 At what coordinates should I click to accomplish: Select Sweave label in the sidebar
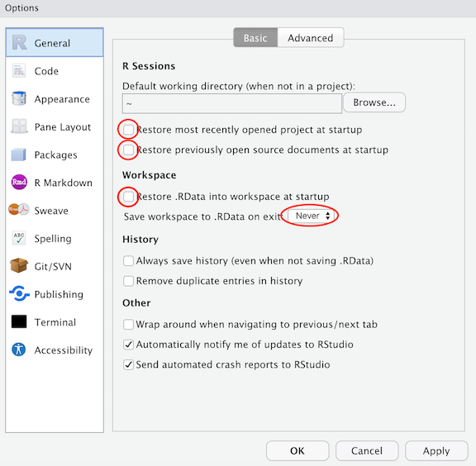pos(51,211)
